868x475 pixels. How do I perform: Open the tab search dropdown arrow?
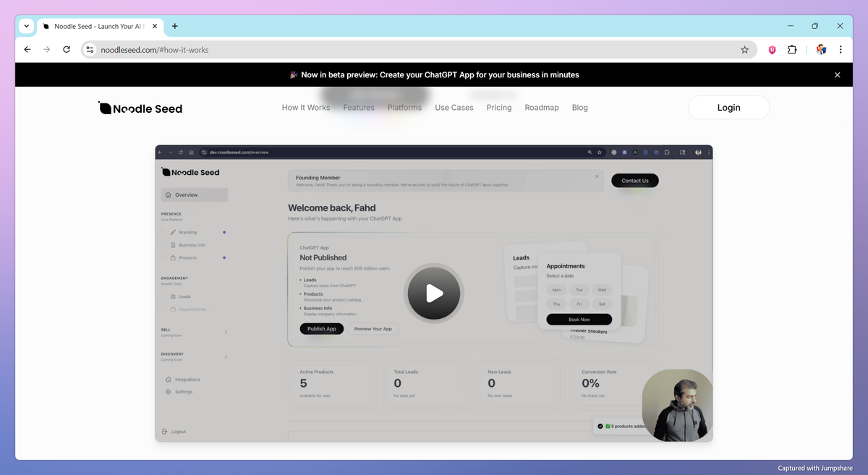pos(27,26)
